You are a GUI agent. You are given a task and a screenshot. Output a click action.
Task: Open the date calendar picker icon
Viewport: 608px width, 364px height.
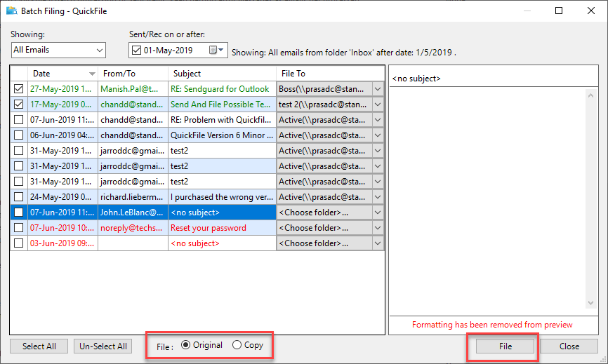[216, 50]
